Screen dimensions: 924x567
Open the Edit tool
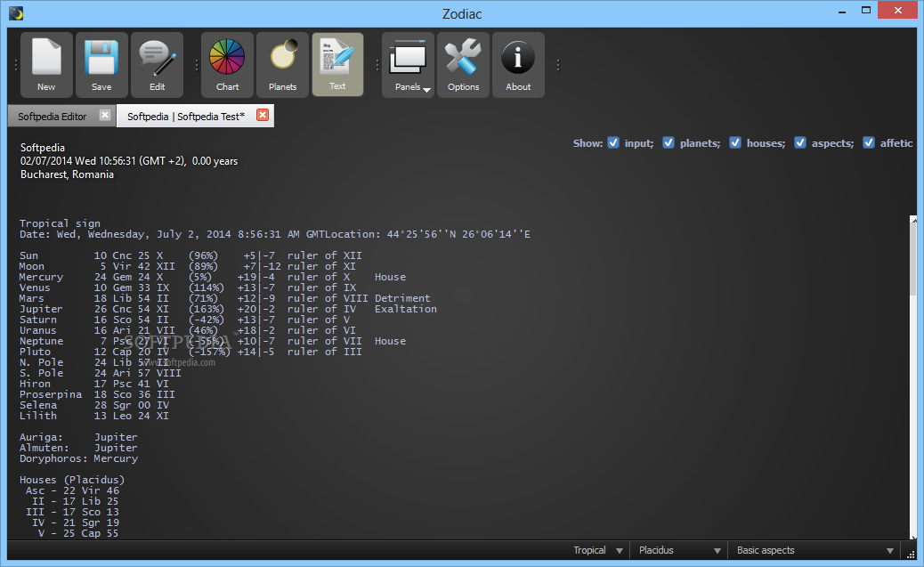pos(157,65)
